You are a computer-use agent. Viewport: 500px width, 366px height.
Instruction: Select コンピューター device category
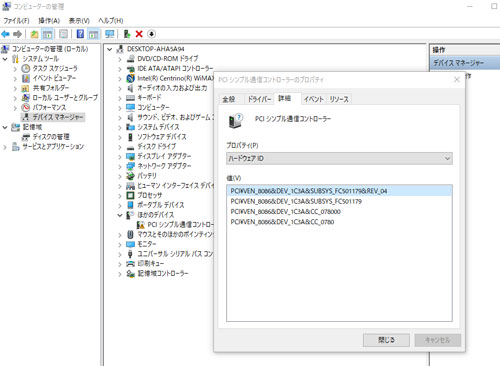[153, 107]
